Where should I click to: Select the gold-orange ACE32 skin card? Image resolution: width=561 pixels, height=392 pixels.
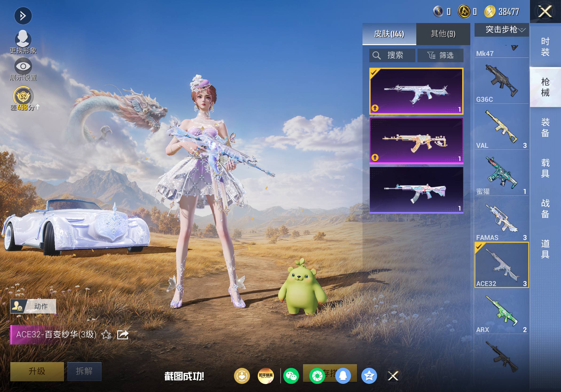point(416,141)
